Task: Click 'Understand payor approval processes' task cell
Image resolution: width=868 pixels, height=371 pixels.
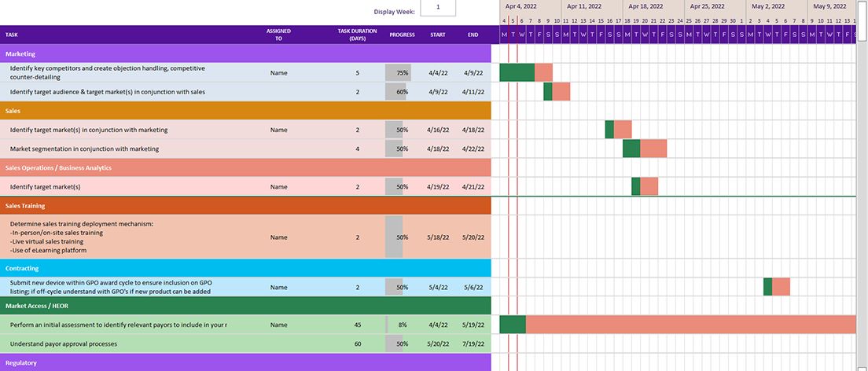Action: [63, 343]
